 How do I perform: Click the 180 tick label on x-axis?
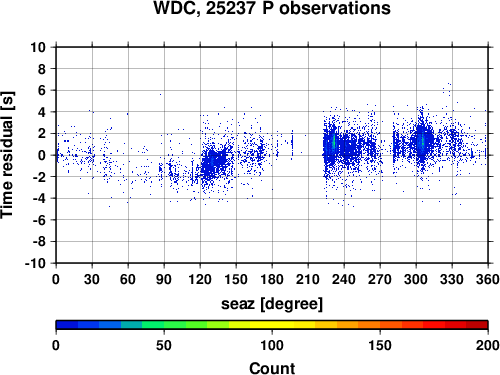pyautogui.click(x=272, y=279)
